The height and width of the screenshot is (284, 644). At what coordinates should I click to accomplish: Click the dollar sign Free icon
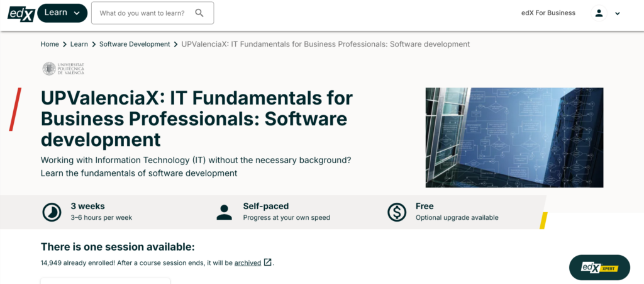[x=397, y=212]
